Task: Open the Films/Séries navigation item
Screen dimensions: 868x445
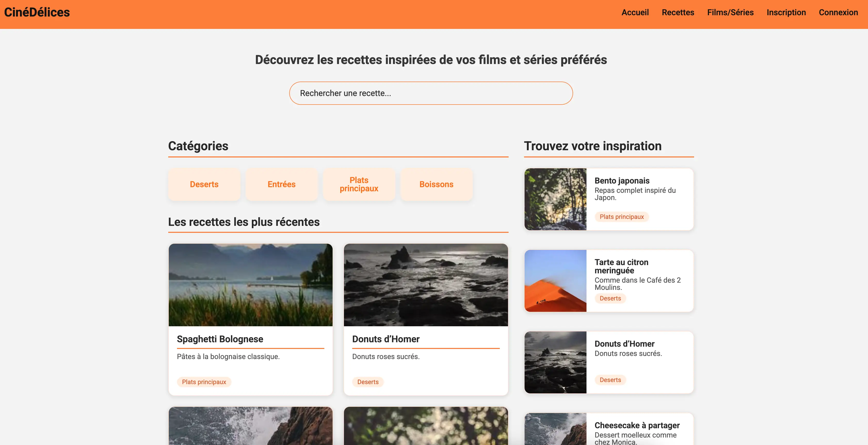Action: 730,12
